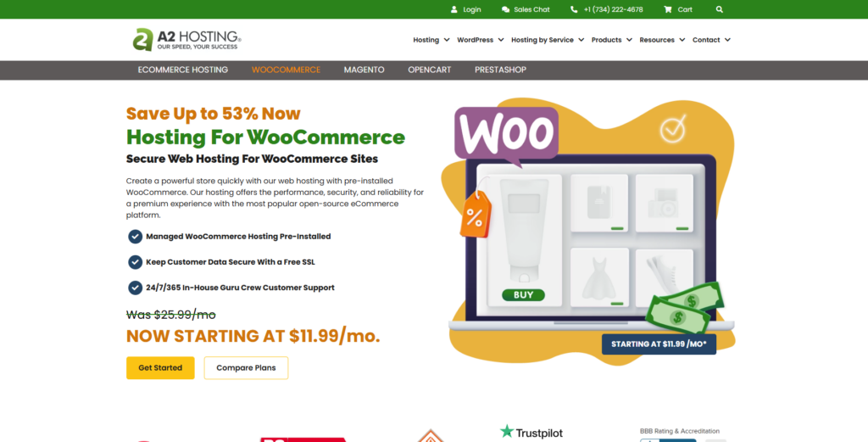Click the green BUY button in illustration
This screenshot has width=868, height=442.
[523, 295]
